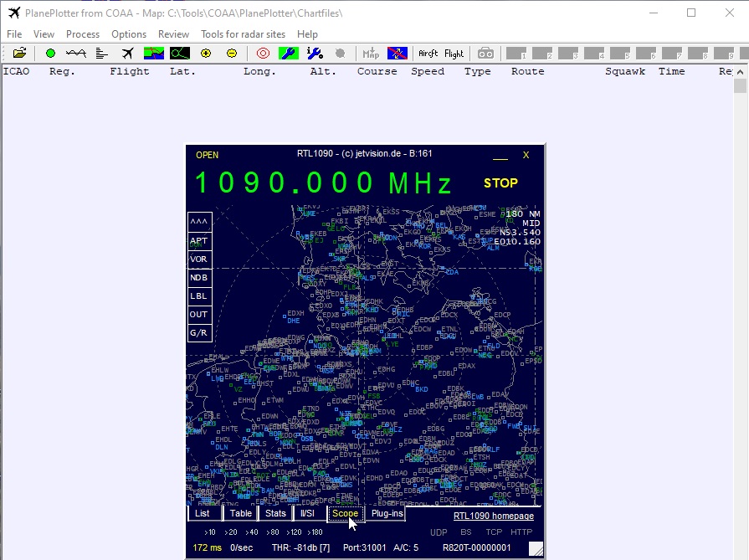
Task: Set scope range to >180
Action: click(x=315, y=532)
